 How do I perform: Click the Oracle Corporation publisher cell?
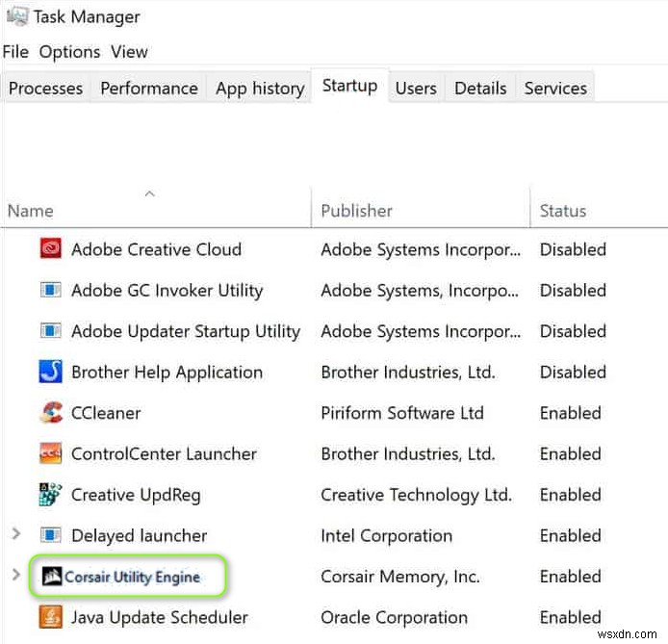[x=394, y=618]
